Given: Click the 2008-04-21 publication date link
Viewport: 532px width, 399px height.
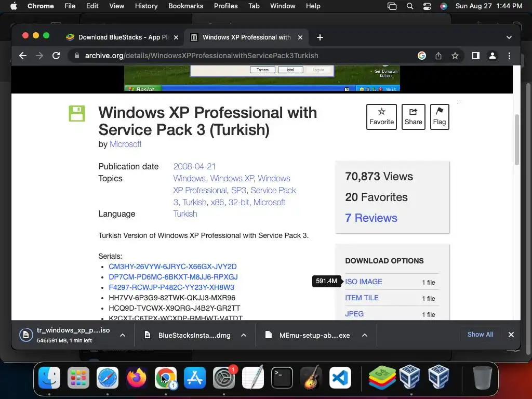Looking at the screenshot, I should (x=194, y=167).
